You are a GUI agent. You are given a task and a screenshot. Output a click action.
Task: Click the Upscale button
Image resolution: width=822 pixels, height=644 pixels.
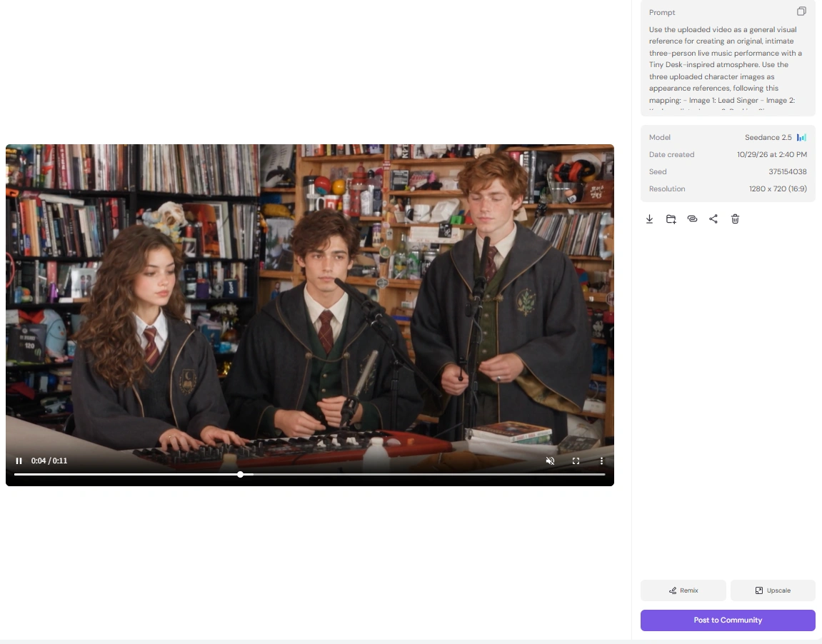[x=773, y=590]
